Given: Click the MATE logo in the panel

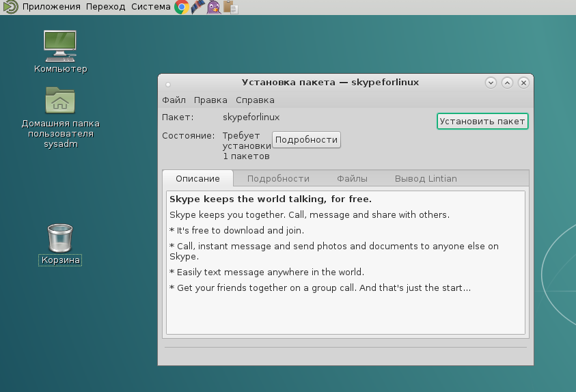Looking at the screenshot, I should click(10, 7).
